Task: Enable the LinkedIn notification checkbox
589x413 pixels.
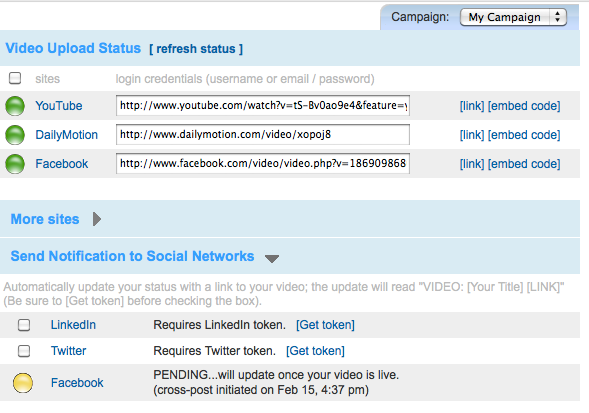Action: (24, 325)
